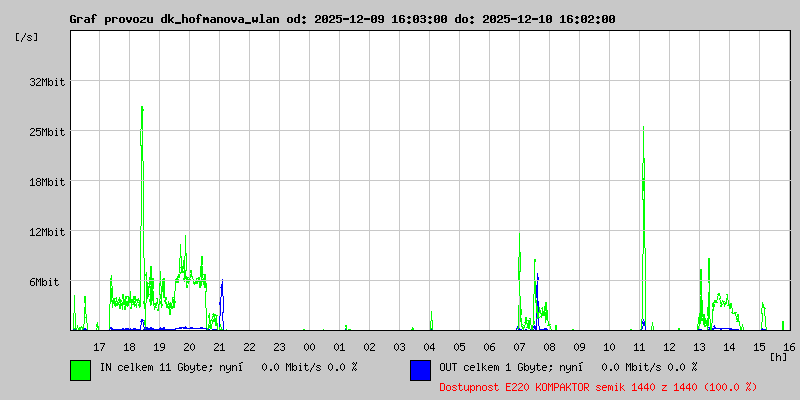800x400 pixels.
Task: Click the '[h]' hour unit label
Action: pos(778,357)
